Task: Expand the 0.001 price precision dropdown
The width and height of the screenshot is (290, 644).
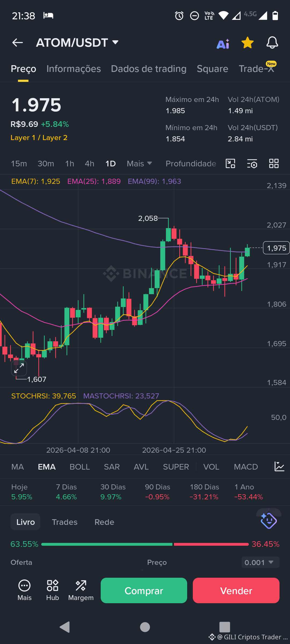Action: click(260, 562)
